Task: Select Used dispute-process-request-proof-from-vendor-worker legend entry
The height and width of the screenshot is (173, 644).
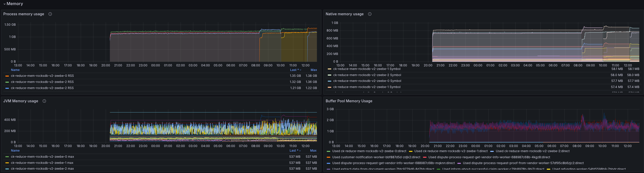Action: pos(523,163)
